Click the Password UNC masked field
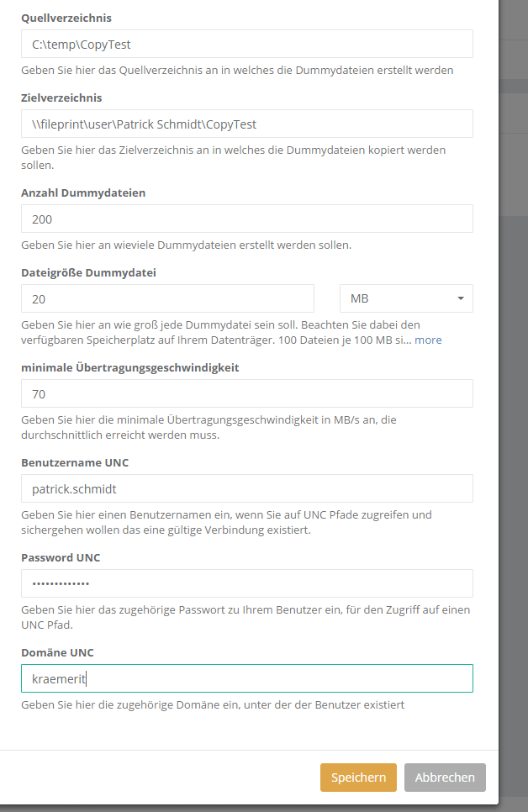Viewport: 528px width, 812px height. (246, 583)
